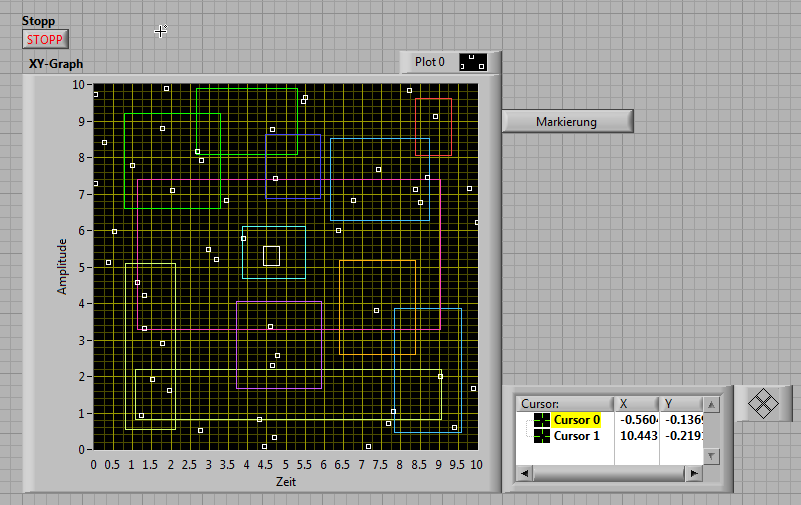
Task: Select Cursor 0 crosshair icon in cursor legend
Action: [542, 420]
